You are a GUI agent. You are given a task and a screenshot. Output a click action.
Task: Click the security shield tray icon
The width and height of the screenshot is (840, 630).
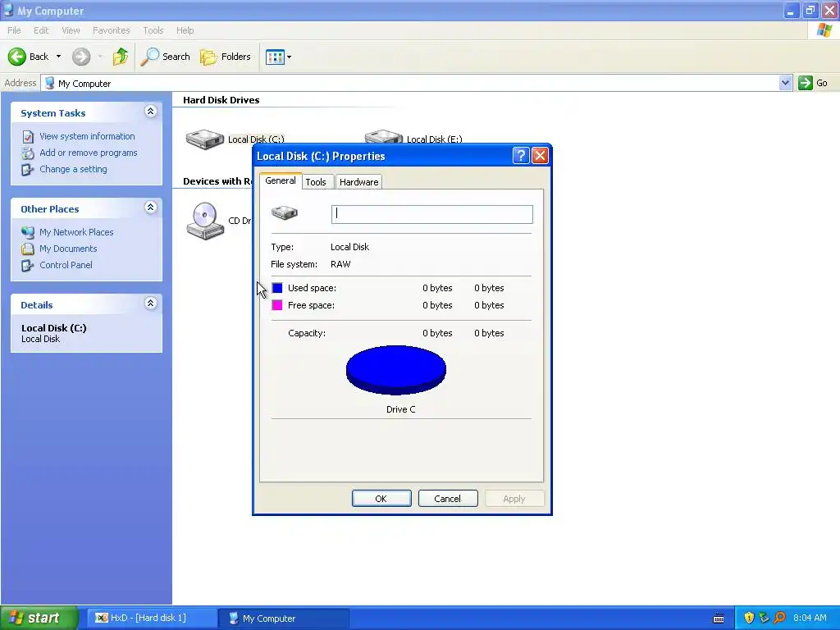click(x=749, y=618)
